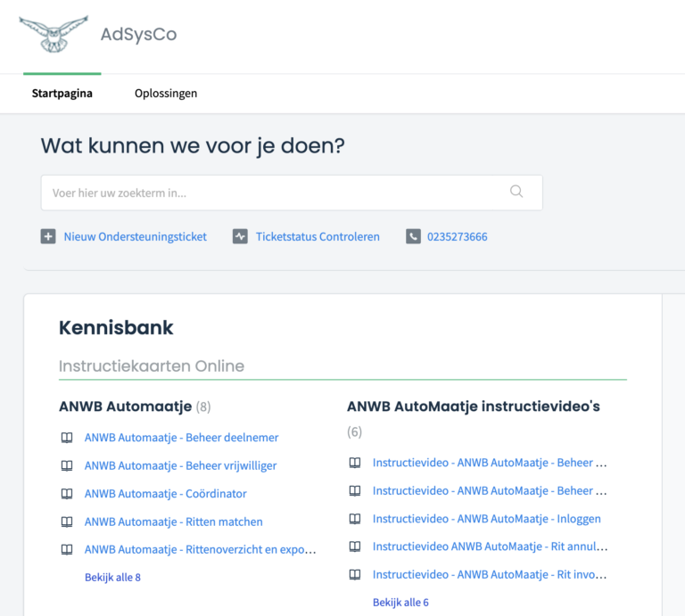The width and height of the screenshot is (685, 616).
Task: Click the ticket status pulse icon
Action: 240,236
